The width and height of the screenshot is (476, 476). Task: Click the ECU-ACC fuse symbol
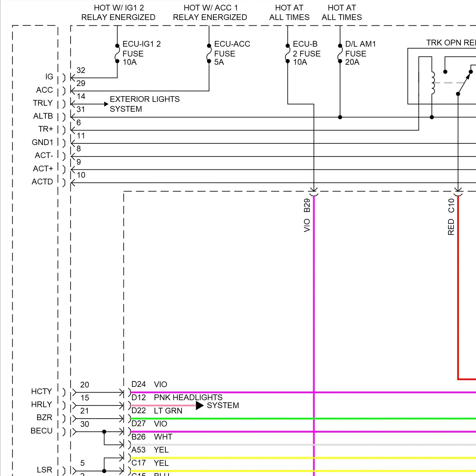click(209, 54)
